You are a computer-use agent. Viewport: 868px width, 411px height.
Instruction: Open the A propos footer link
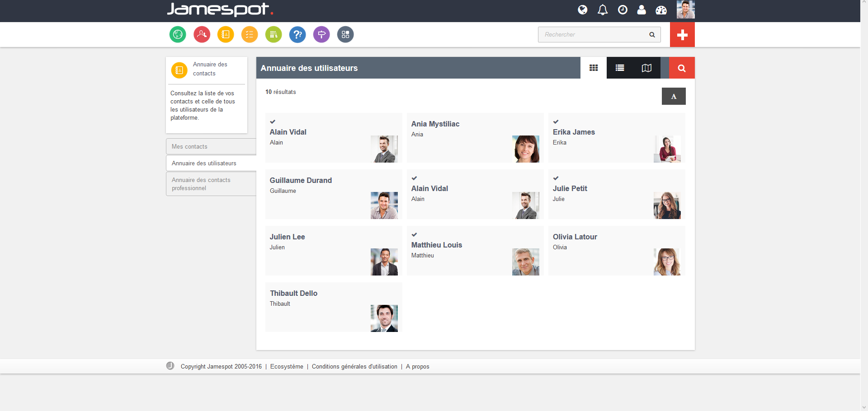(417, 367)
